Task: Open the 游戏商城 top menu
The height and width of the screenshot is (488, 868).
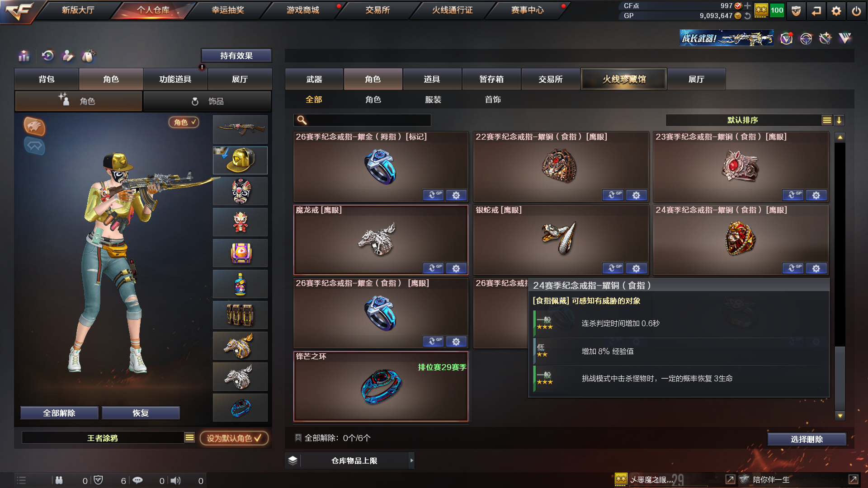Action: 303,10
